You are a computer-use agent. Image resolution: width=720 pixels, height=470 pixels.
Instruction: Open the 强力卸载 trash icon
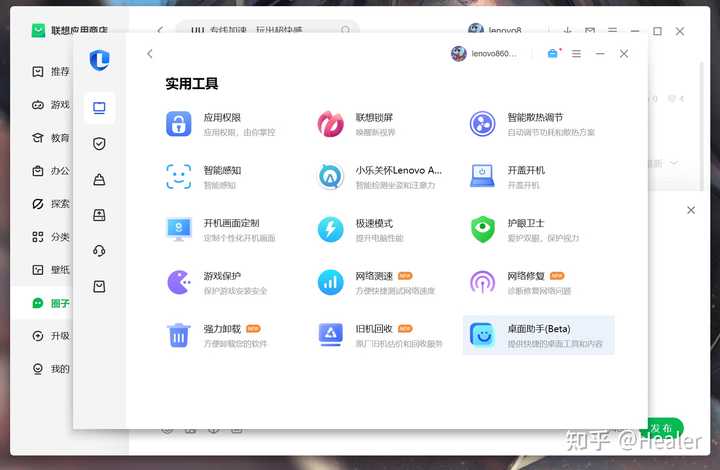coord(179,335)
